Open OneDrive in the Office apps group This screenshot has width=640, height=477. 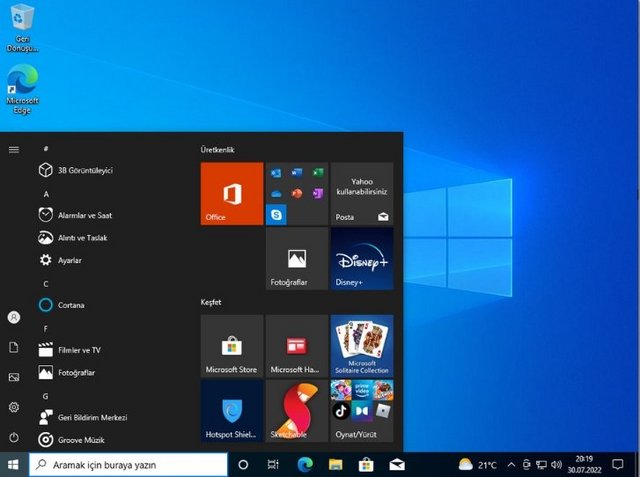pyautogui.click(x=276, y=193)
